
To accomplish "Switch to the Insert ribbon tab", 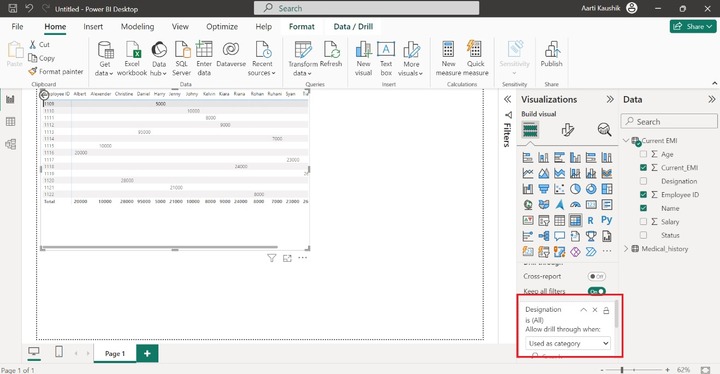I will [x=93, y=27].
